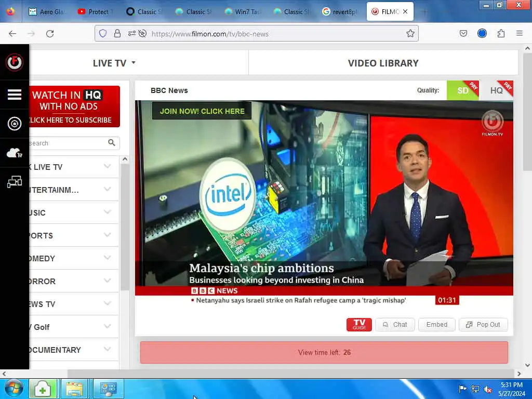The width and height of the screenshot is (532, 399).
Task: Open the hamburger menu in the black sidebar
Action: coord(14,95)
